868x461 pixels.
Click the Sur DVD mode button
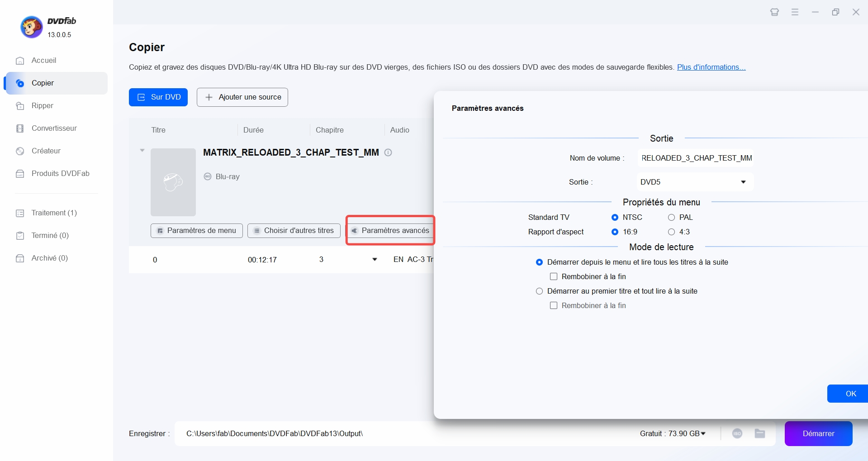[158, 97]
